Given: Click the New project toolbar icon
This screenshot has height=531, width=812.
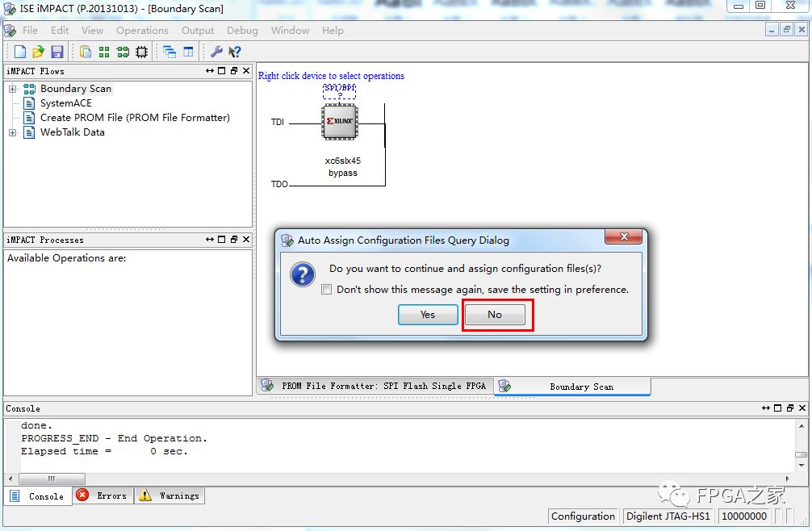Looking at the screenshot, I should [x=19, y=51].
